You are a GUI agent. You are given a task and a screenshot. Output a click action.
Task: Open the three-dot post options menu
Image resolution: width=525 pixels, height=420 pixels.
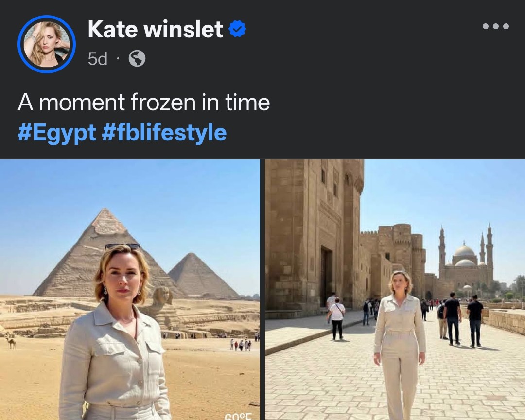[x=495, y=27]
